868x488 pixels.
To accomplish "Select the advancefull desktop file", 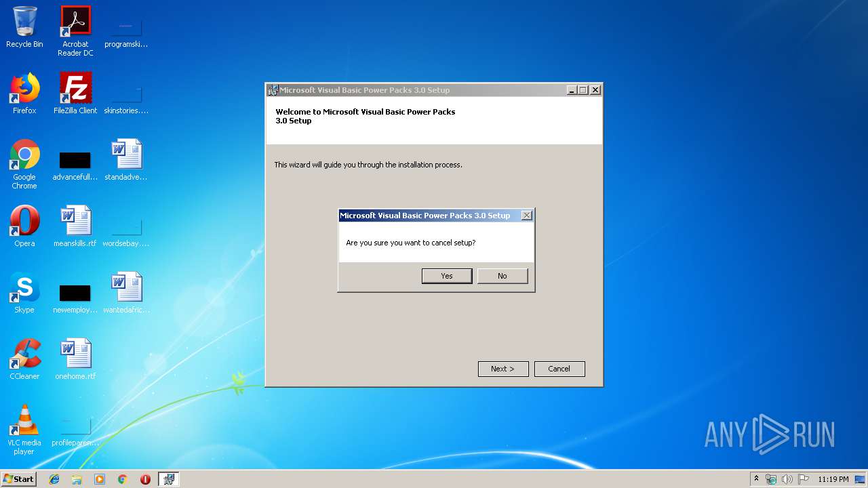I will [75, 166].
